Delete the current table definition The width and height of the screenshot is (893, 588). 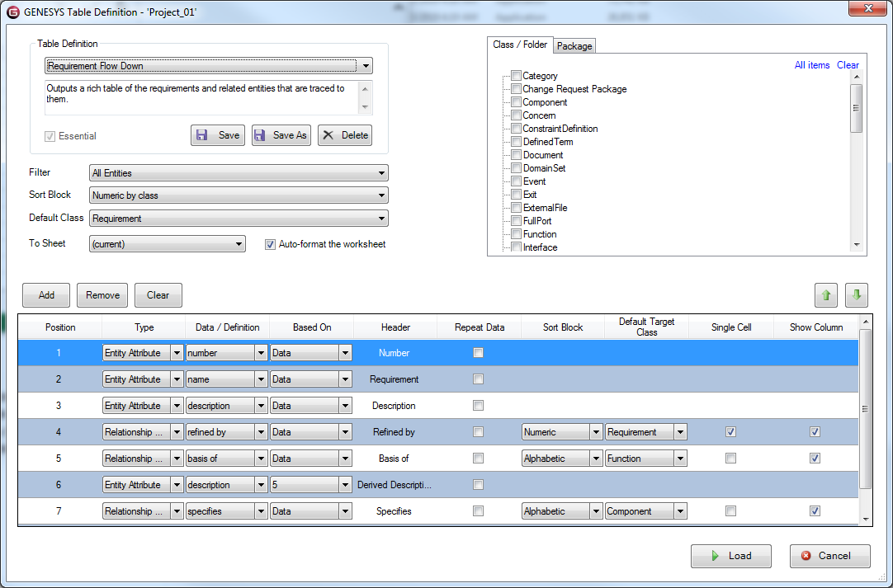(345, 135)
